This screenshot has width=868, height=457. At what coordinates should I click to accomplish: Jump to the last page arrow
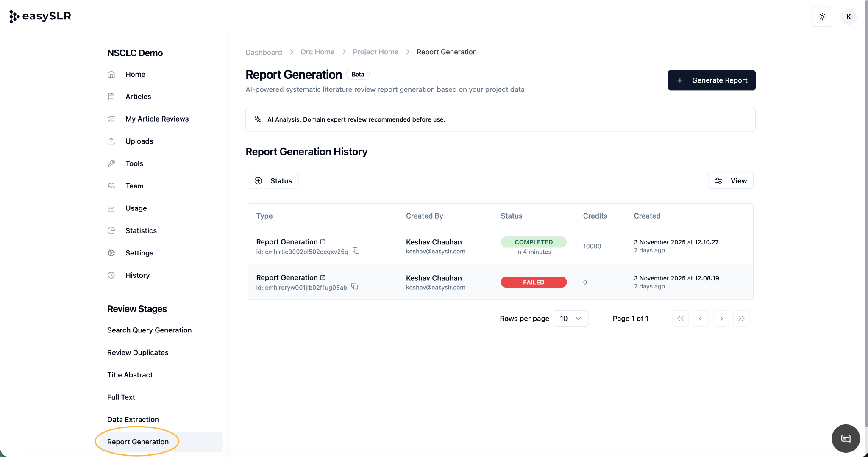click(741, 319)
